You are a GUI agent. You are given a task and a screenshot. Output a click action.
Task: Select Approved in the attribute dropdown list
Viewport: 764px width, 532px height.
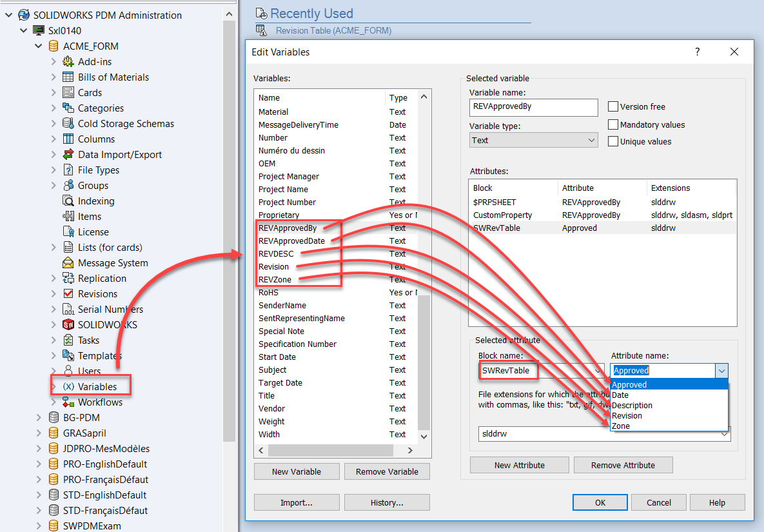[x=669, y=385]
